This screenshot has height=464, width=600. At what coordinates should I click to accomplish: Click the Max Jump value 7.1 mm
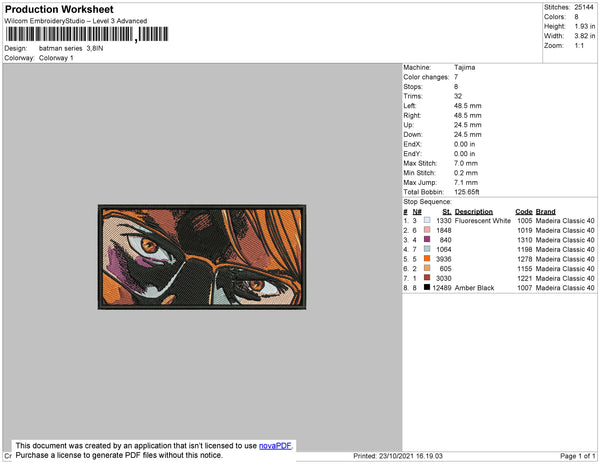coord(466,182)
